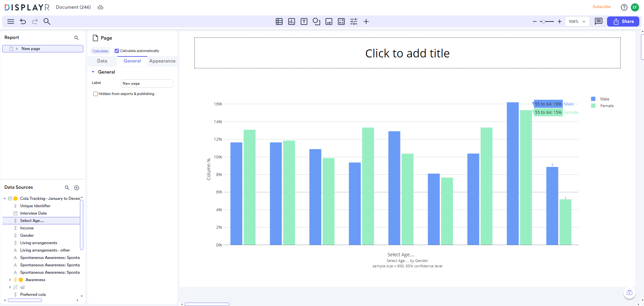
Task: Expand the Awareness variable set
Action: pyautogui.click(x=10, y=280)
